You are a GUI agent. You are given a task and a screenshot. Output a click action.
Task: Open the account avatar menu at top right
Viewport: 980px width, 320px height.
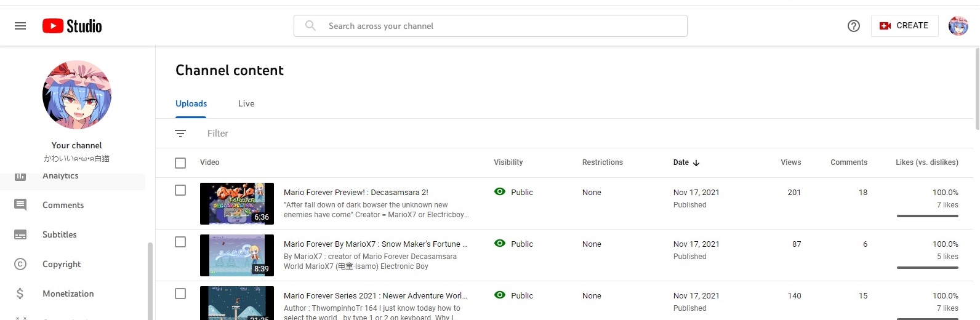coord(958,26)
